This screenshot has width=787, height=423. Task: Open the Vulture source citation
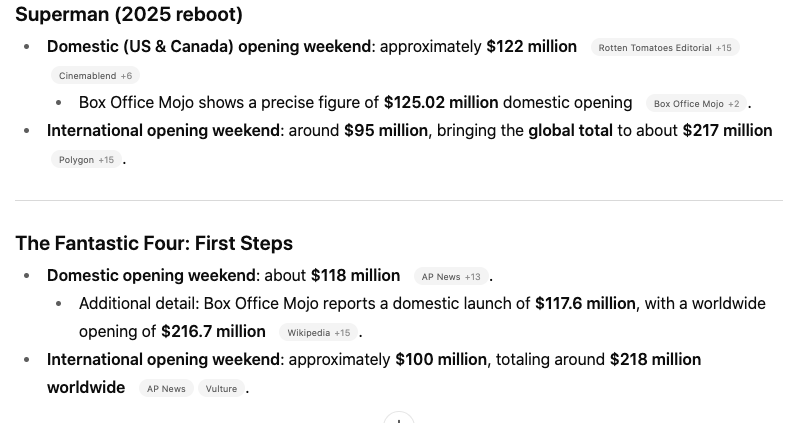pos(221,389)
